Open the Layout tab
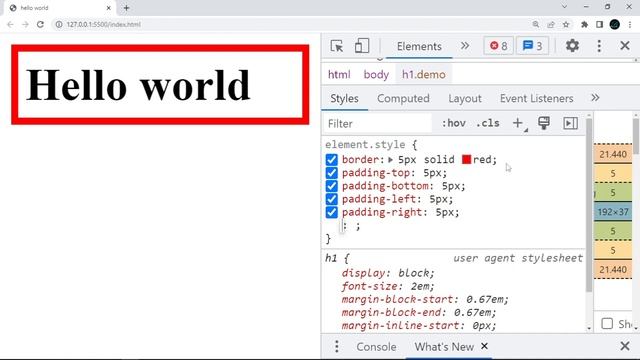Viewport: 640px width, 360px height. 465,98
